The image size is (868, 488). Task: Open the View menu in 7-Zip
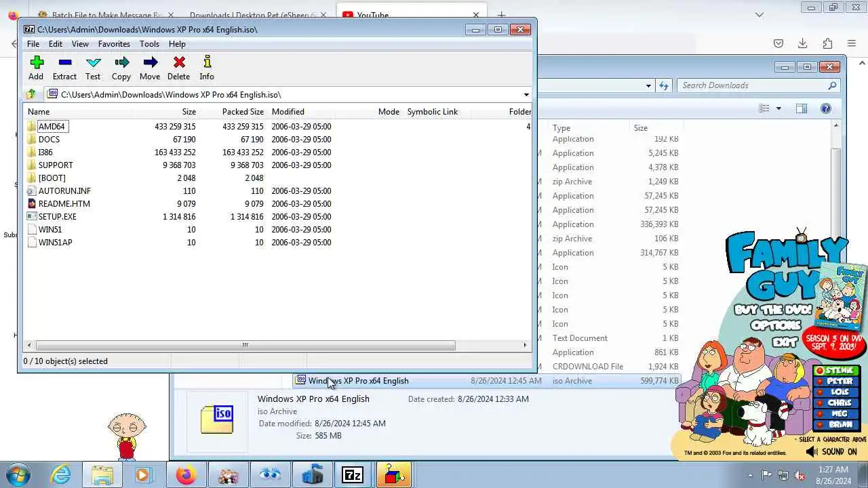pos(80,44)
